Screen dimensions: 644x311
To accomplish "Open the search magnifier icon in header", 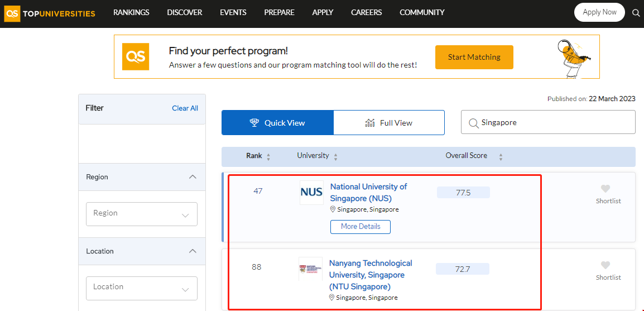I will (636, 13).
